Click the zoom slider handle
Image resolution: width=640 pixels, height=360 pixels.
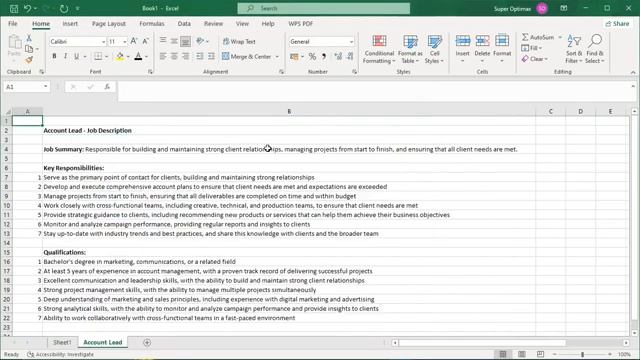point(582,354)
